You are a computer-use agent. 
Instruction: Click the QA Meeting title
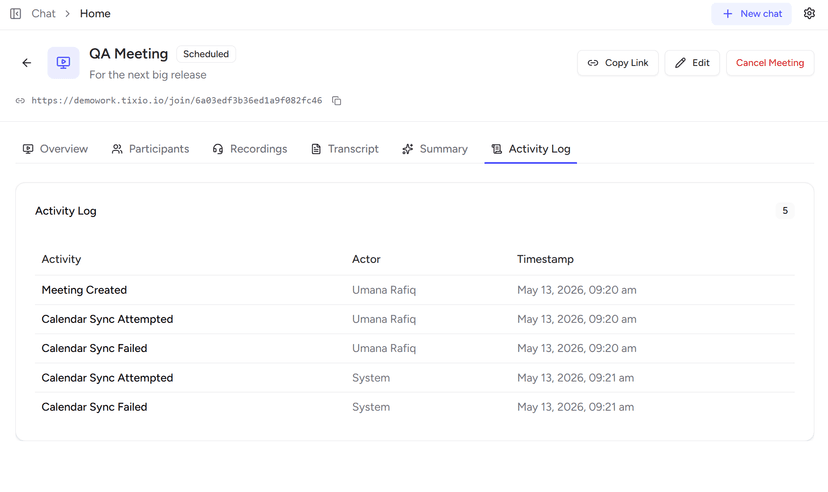(x=128, y=54)
